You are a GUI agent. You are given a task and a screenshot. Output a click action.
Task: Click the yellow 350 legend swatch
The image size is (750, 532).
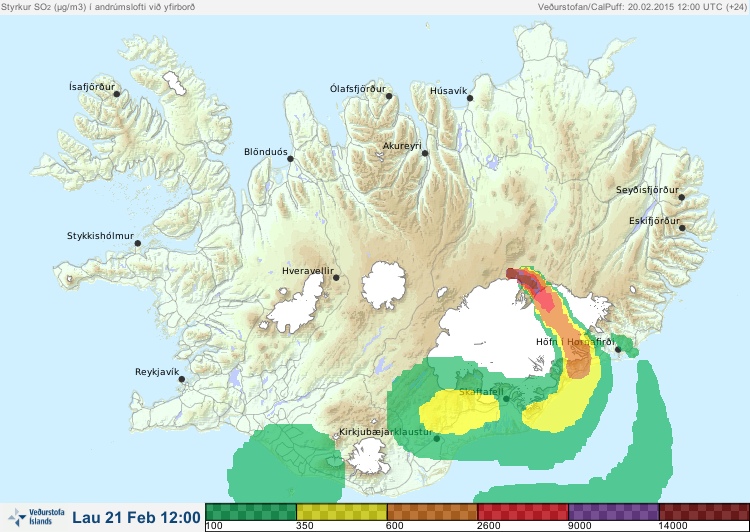tap(342, 512)
